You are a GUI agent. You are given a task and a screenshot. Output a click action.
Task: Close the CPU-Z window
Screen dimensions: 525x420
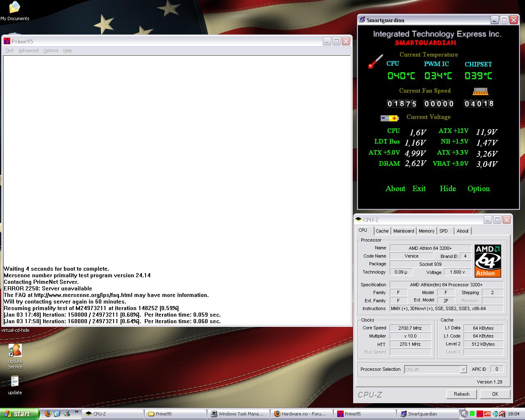[x=507, y=219]
